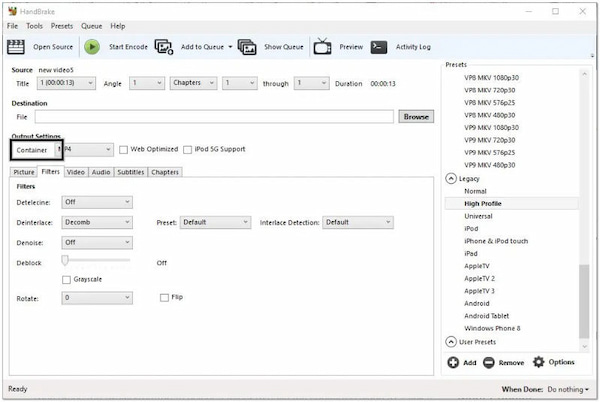Screen dimensions: 600x402
Task: Select the VP9 MKV 480p30 preset
Action: click(489, 165)
